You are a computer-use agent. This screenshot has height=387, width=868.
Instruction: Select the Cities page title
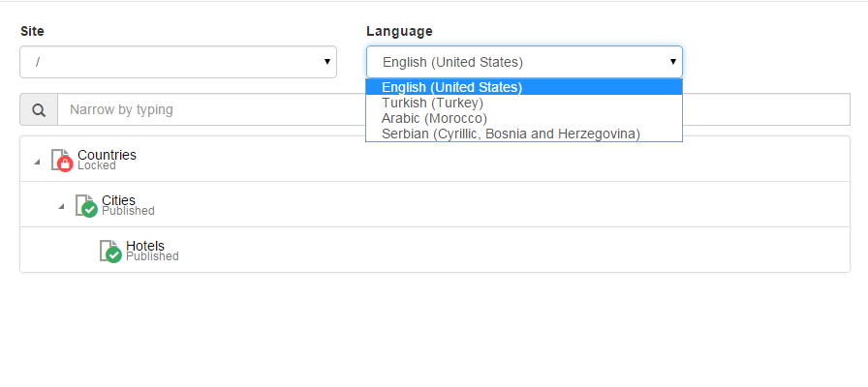pyautogui.click(x=118, y=199)
